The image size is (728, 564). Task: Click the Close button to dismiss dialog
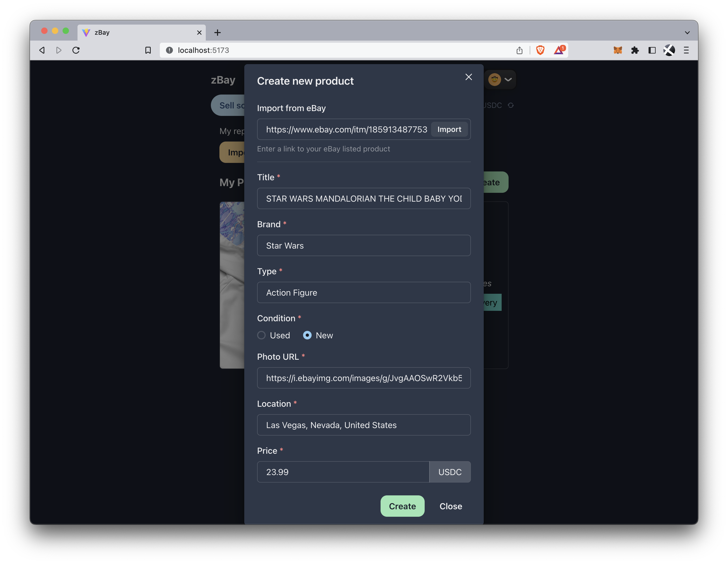tap(451, 506)
